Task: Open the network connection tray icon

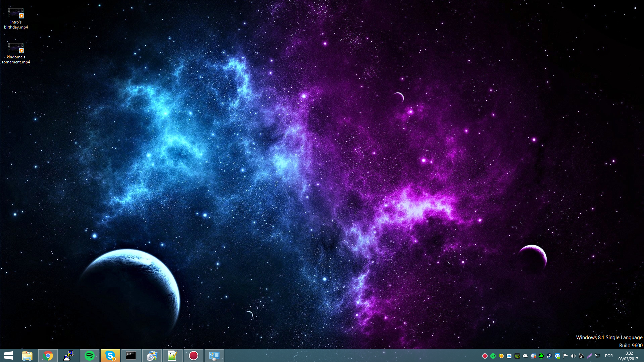Action: click(x=598, y=356)
